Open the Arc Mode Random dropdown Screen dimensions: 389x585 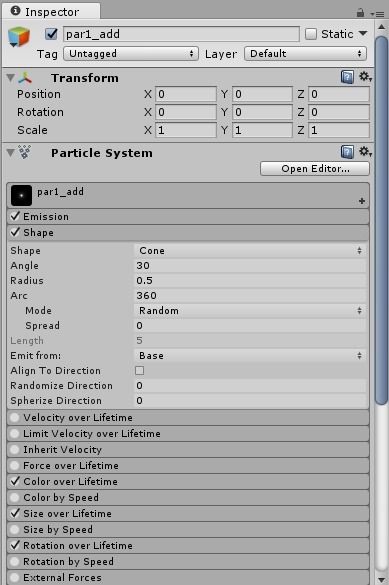(250, 311)
